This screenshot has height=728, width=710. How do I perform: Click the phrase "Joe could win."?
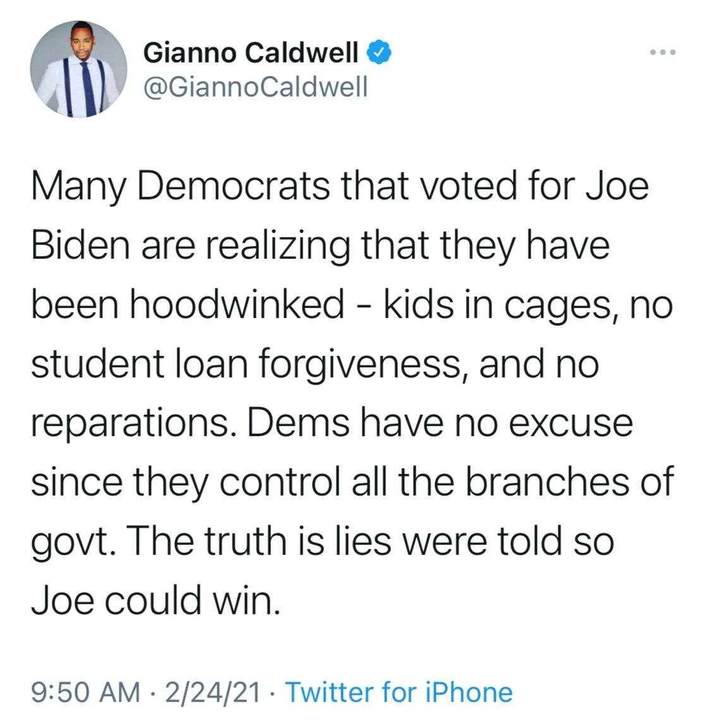[155, 599]
